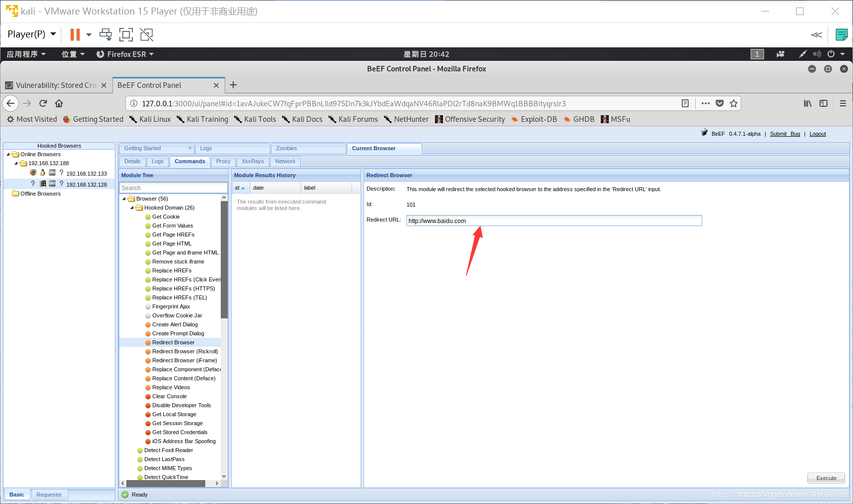Switch to XssRays subtab
This screenshot has width=853, height=504.
coord(253,161)
